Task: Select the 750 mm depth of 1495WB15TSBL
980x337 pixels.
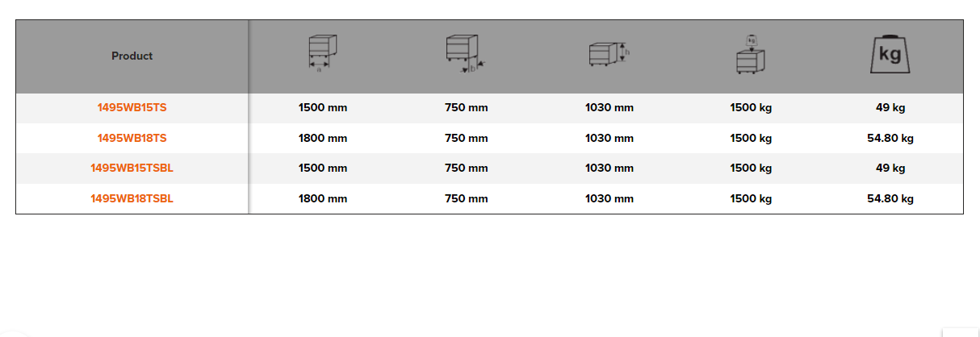Action: tap(466, 168)
